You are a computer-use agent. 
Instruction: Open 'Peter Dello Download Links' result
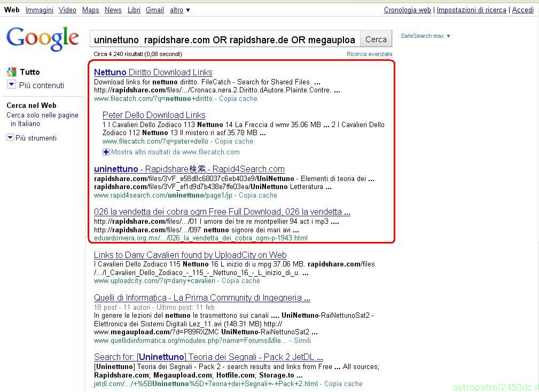point(154,115)
